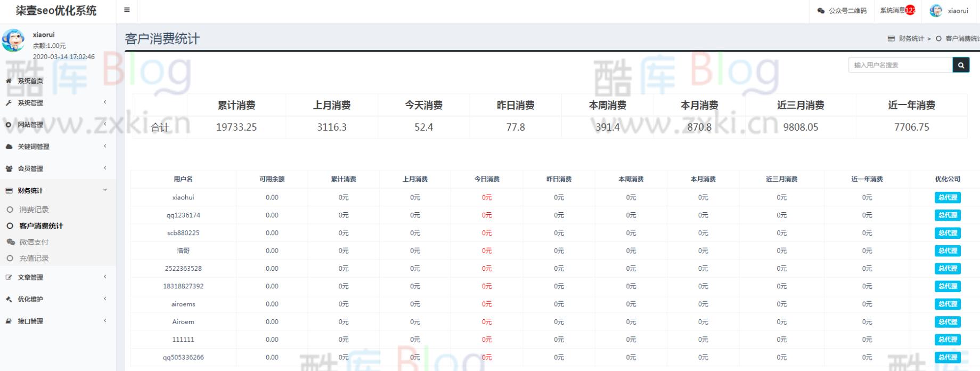Click wrench icon beside 系统管理
Screen dimensions: 980x371
pos(9,103)
